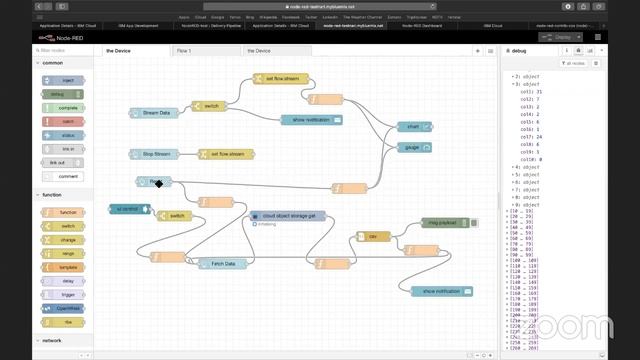The height and width of the screenshot is (360, 640).
Task: Select the status node in the palette
Action: [x=63, y=135]
